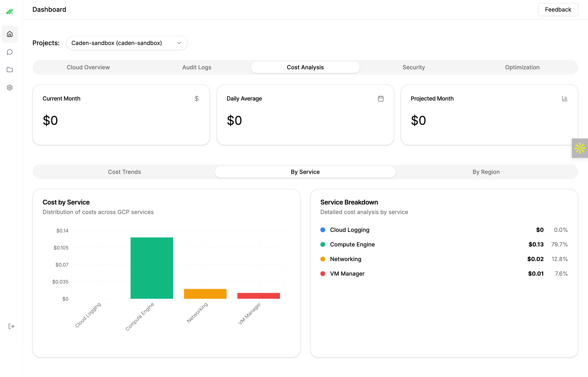Select the By Region sub-tab
This screenshot has height=377, width=588.
[x=486, y=172]
